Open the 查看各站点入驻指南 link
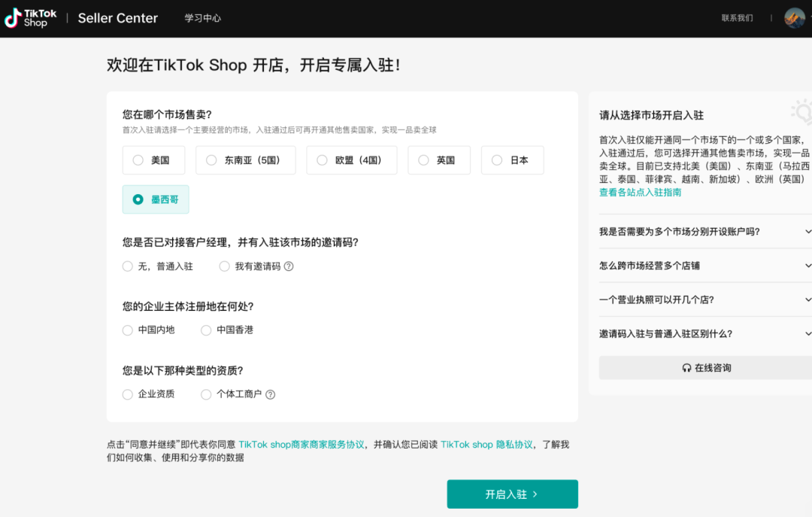The image size is (812, 517). pyautogui.click(x=639, y=192)
